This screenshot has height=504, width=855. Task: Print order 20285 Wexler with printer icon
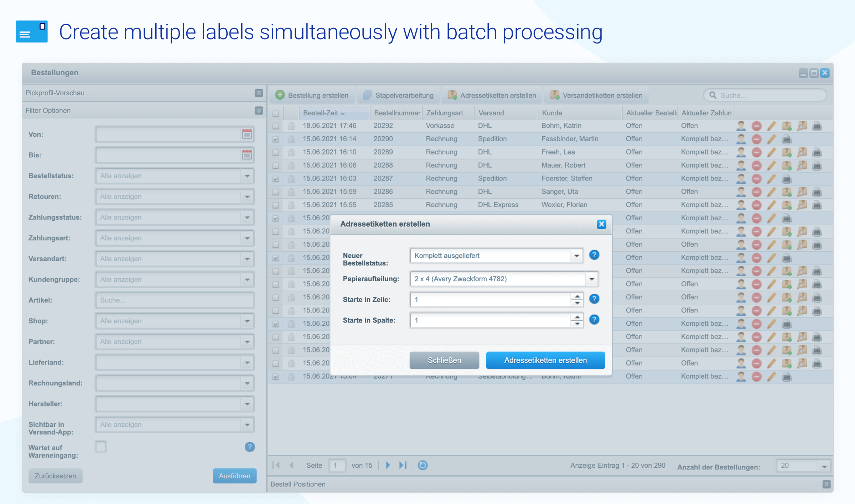(x=817, y=205)
